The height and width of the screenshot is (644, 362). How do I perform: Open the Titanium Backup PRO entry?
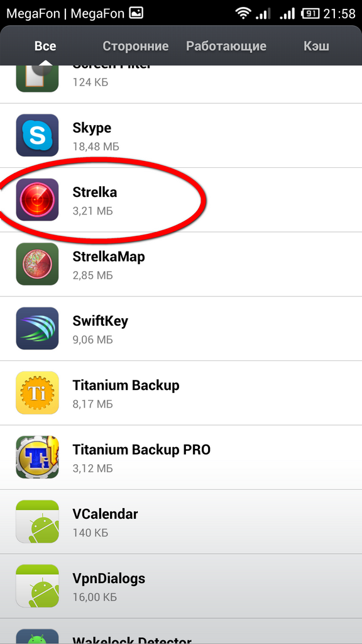(181, 457)
